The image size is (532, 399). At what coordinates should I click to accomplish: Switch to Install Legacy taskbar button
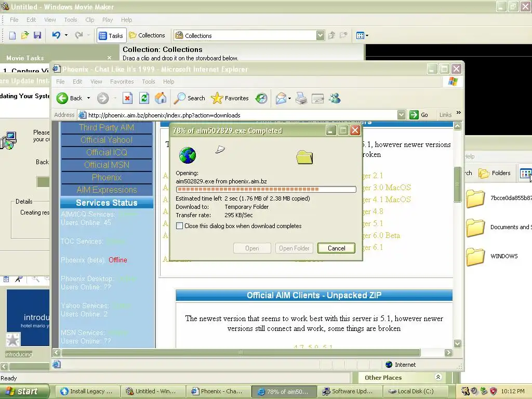click(x=87, y=391)
